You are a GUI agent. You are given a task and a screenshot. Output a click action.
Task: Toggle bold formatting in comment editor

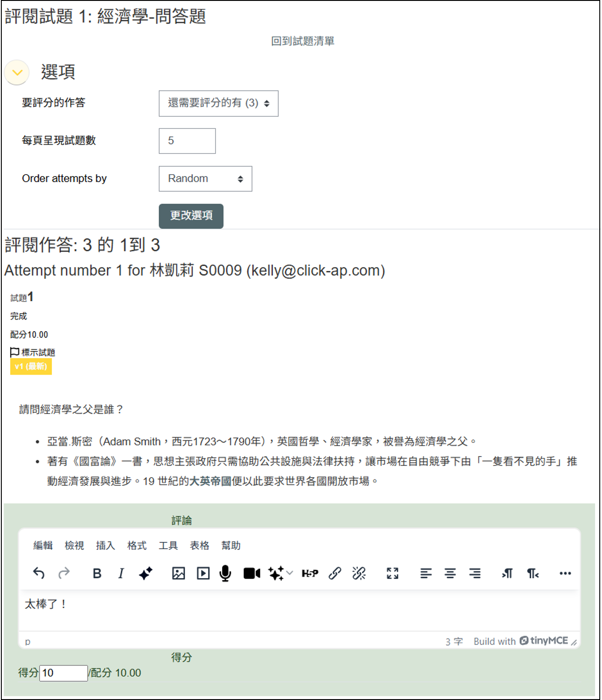[x=97, y=573]
